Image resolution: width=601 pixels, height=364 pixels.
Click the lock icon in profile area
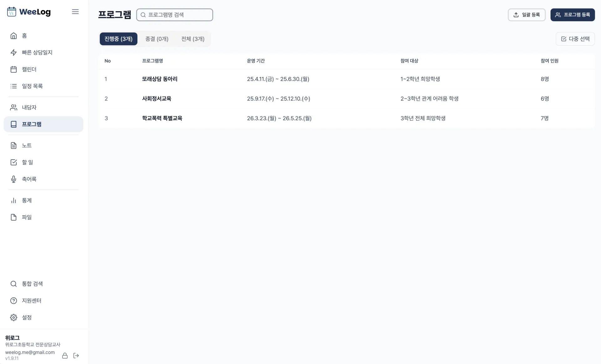click(x=65, y=356)
